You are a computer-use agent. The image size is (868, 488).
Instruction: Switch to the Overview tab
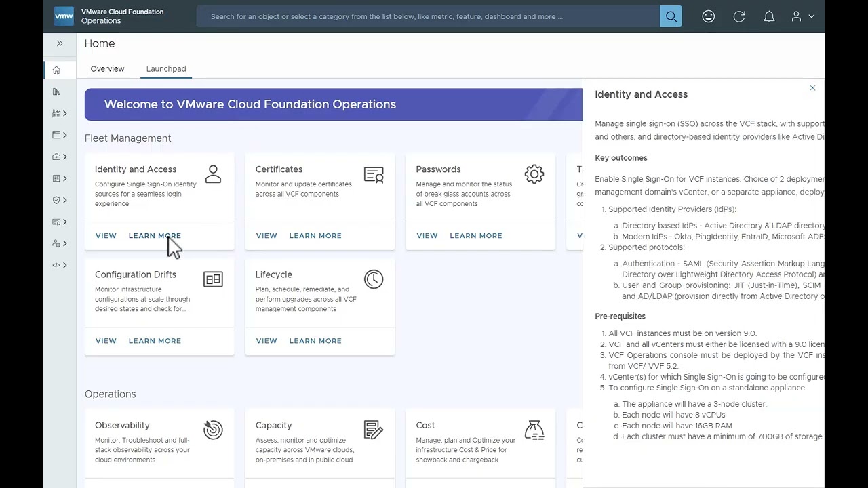(107, 68)
